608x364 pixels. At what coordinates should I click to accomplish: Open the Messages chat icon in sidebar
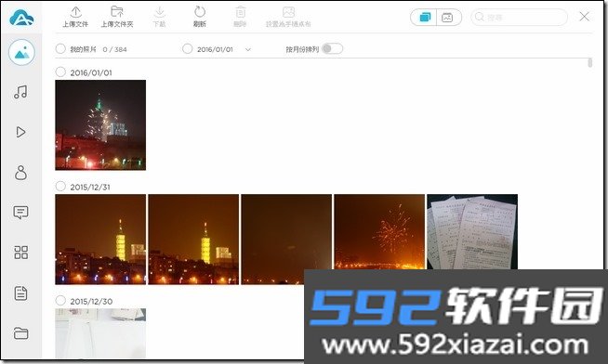point(21,213)
